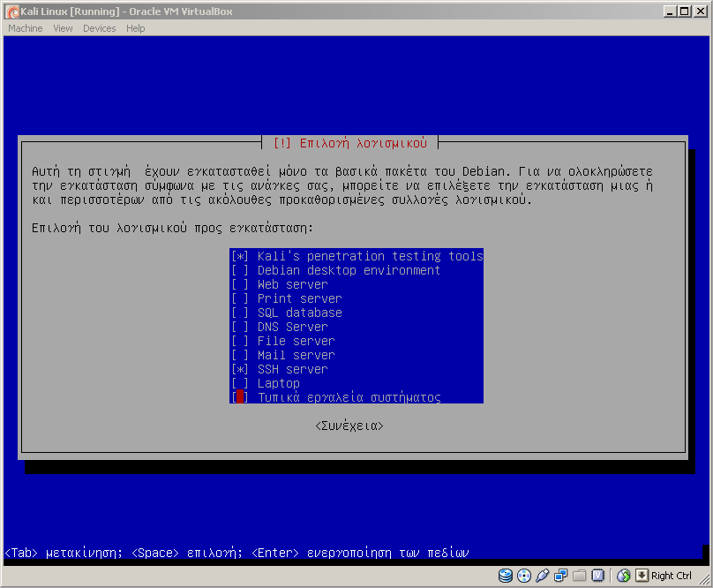This screenshot has height=588, width=713.
Task: Click the <Συνέχεια> continue button
Action: tap(349, 426)
